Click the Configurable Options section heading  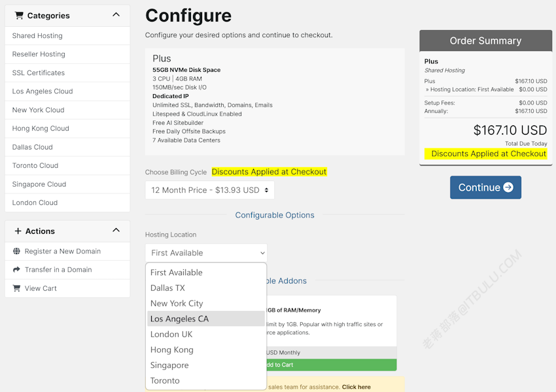pos(275,215)
